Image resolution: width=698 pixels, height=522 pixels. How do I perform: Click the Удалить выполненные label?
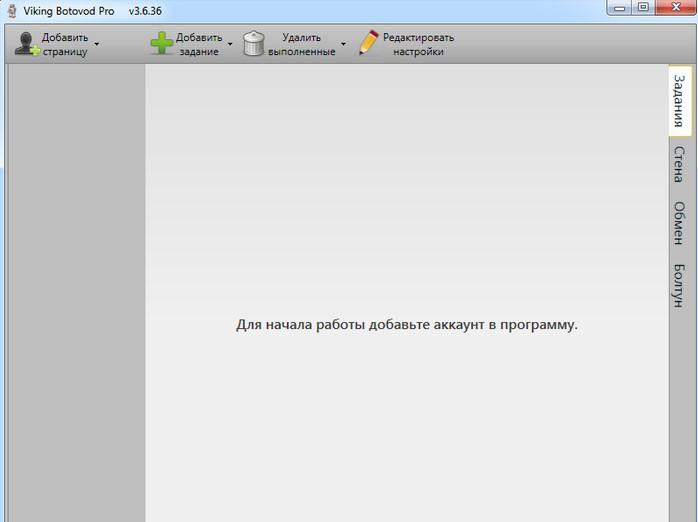(302, 45)
